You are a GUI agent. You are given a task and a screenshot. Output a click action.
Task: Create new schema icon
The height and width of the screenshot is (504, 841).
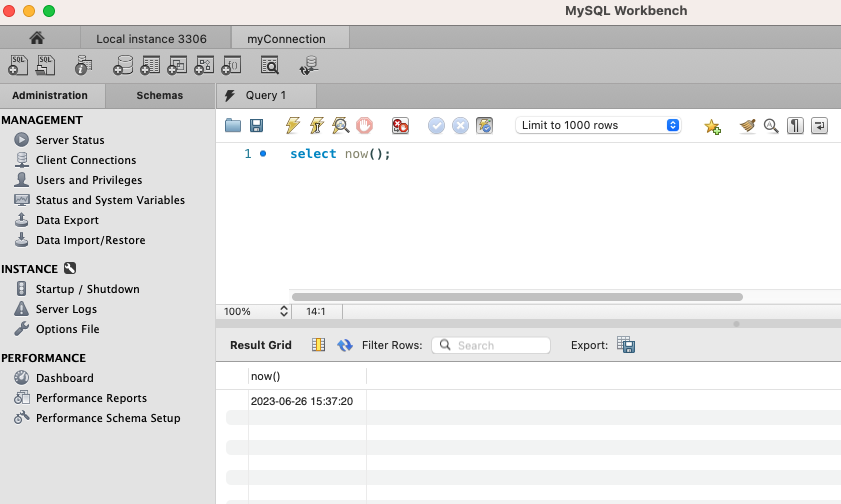(123, 65)
